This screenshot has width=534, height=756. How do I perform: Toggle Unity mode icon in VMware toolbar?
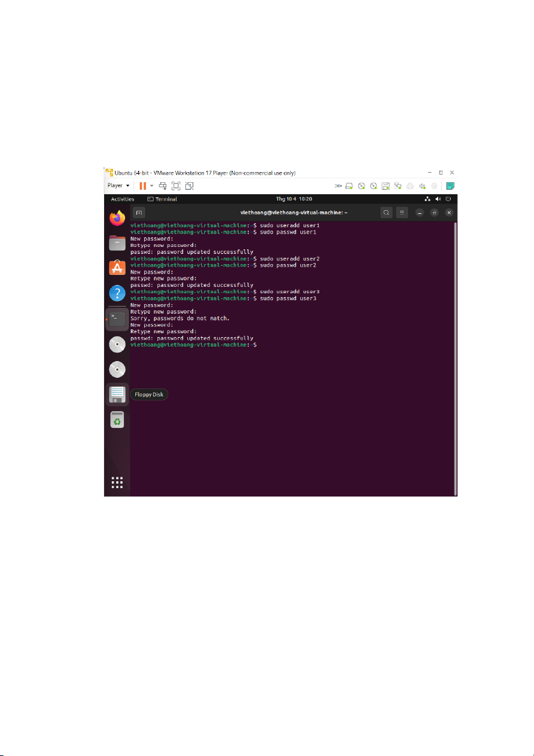coord(189,185)
